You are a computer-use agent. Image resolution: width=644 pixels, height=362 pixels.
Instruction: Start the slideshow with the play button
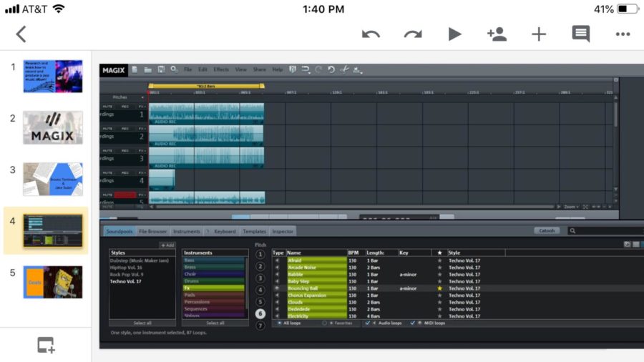coord(454,34)
